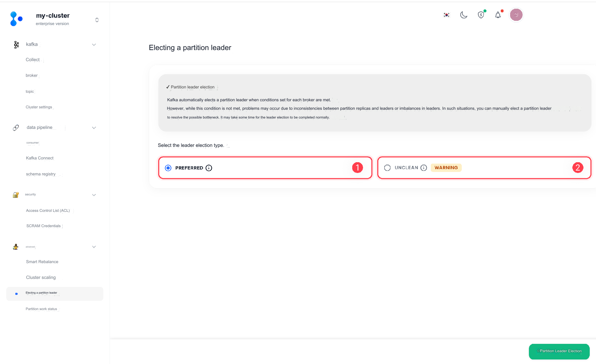Open Partition work status page
Screen dimensions: 596x364
(x=41, y=309)
